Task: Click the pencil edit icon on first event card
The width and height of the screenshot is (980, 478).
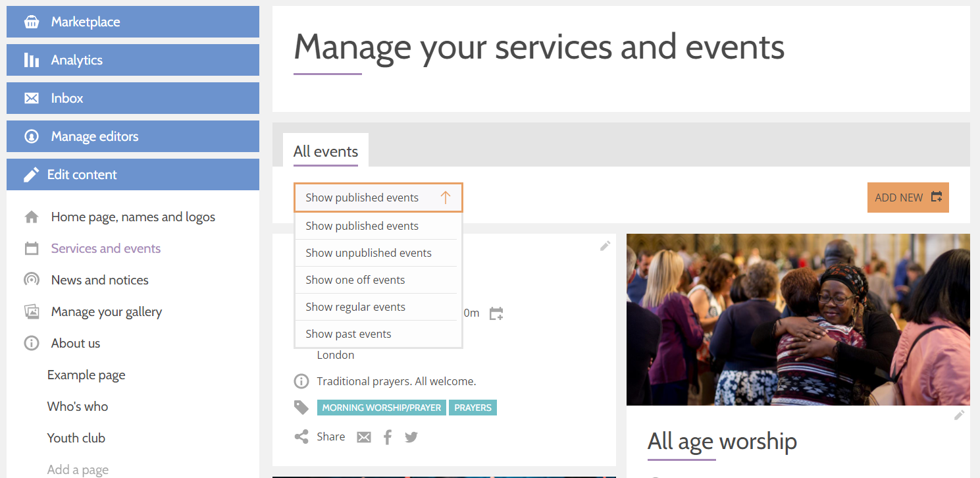Action: pos(606,246)
